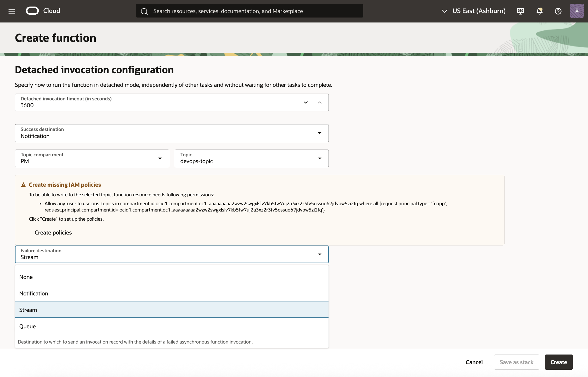Select None from the failure destination list

pos(26,277)
